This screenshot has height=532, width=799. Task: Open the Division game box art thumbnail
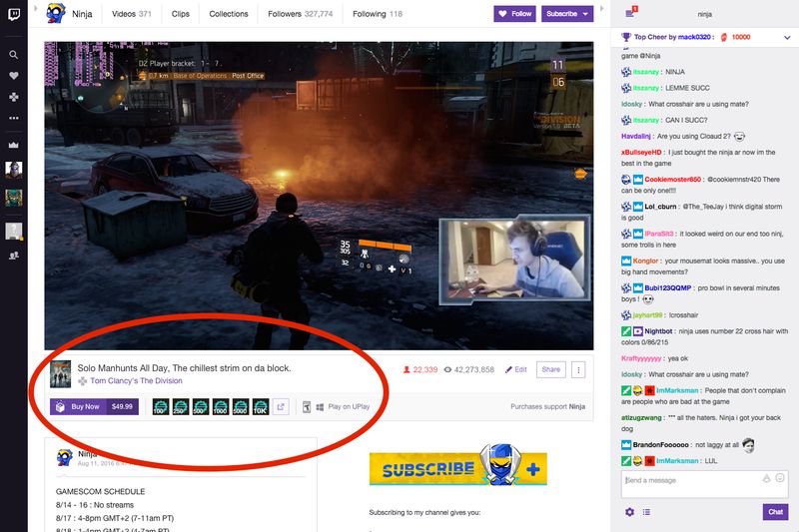60,374
